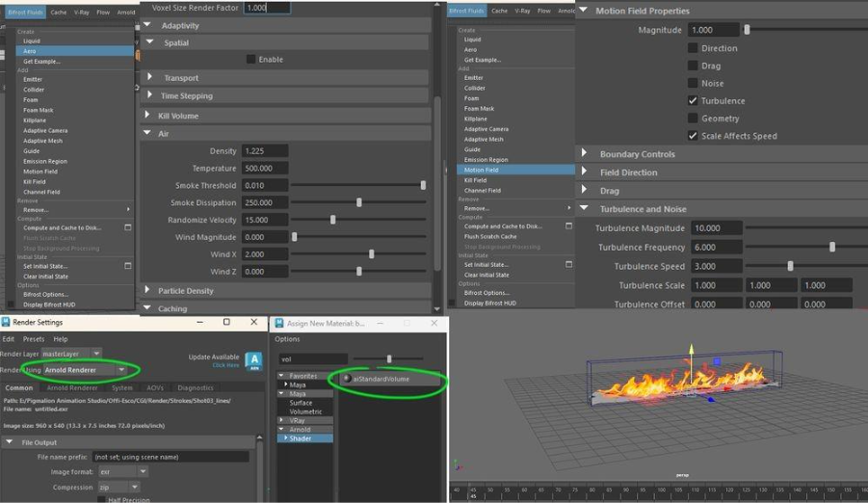The width and height of the screenshot is (868, 503).
Task: Switch to the Arnold Renderer tab
Action: pos(72,387)
